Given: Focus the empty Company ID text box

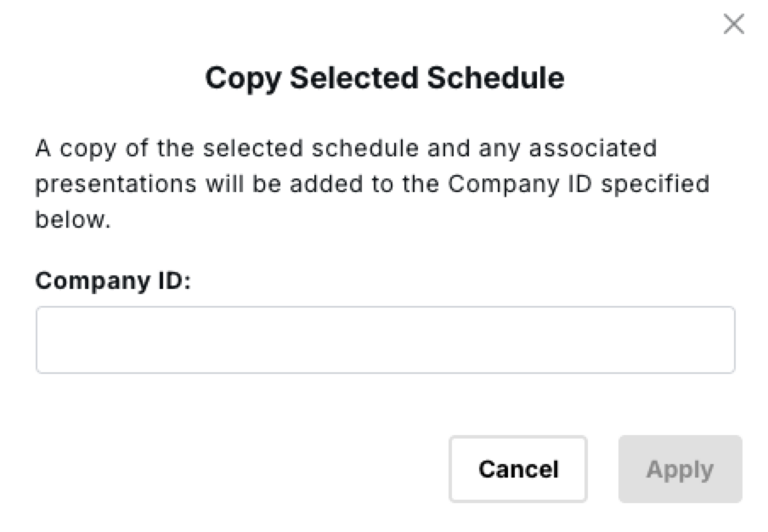Looking at the screenshot, I should [x=385, y=340].
